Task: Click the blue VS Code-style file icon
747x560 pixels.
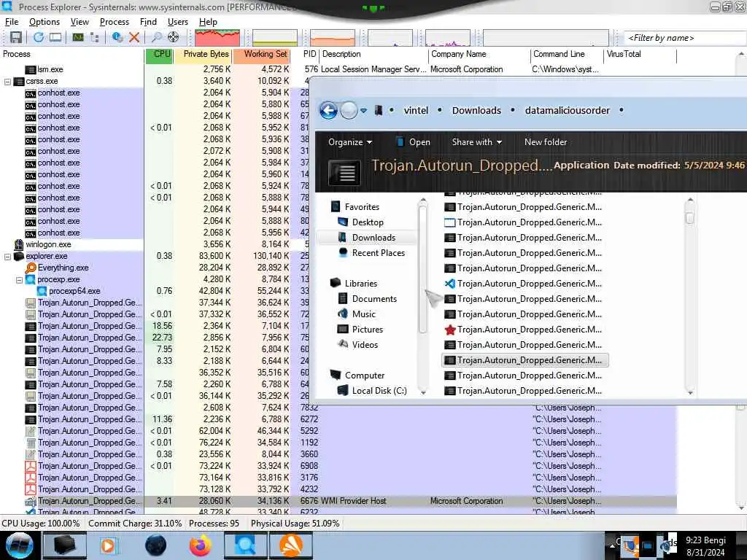Action: tap(449, 284)
